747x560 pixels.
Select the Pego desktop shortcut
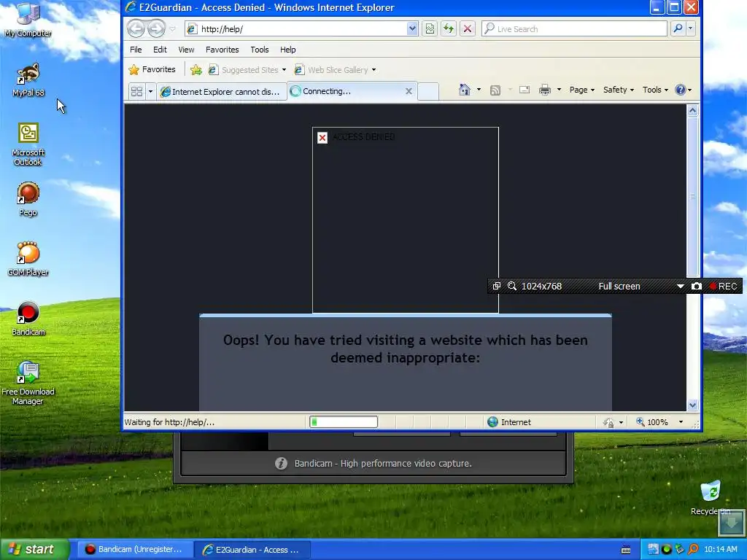tap(28, 199)
